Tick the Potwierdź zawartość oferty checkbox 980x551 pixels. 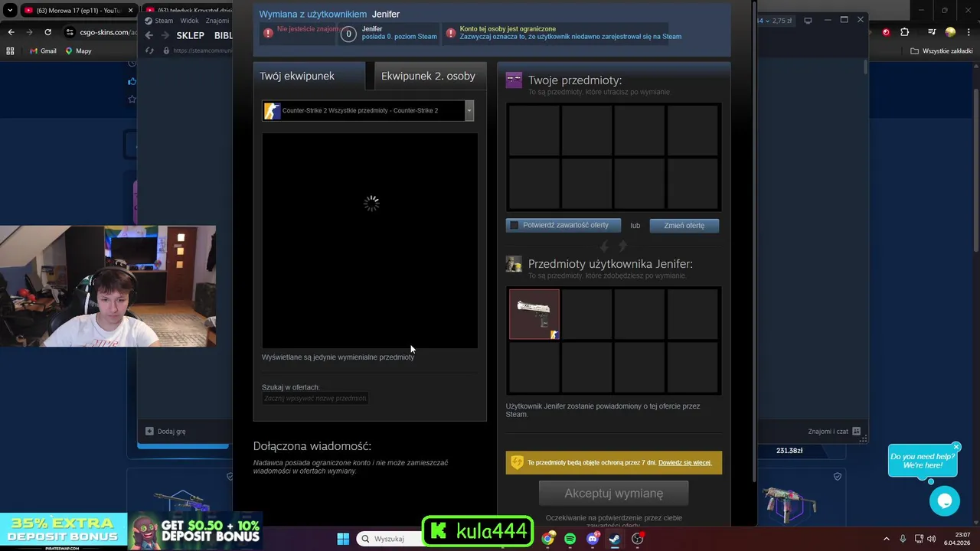coord(514,225)
